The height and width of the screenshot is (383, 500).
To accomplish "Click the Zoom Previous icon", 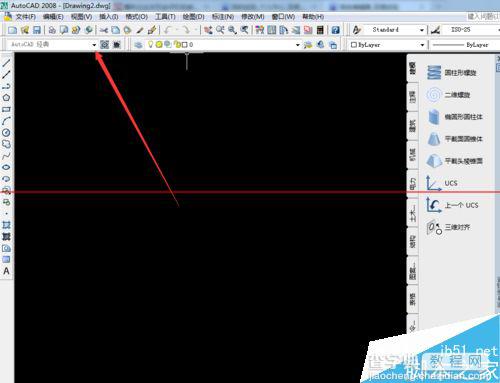I will point(244,30).
